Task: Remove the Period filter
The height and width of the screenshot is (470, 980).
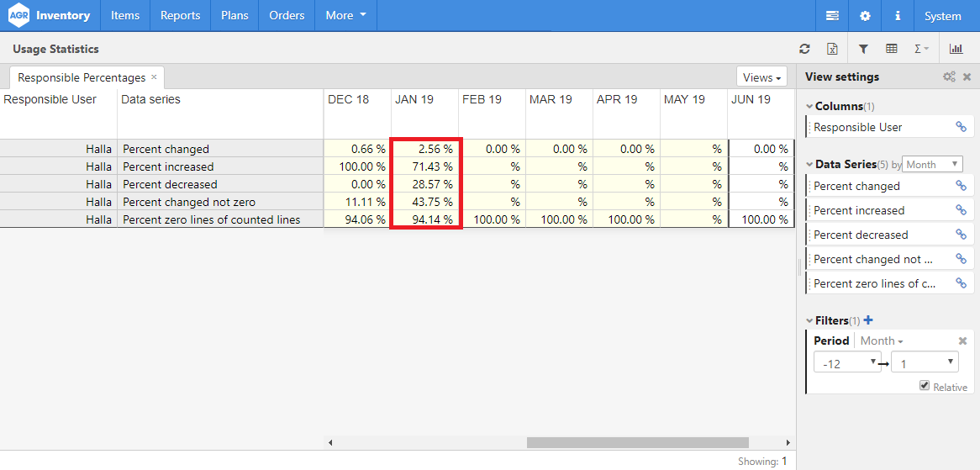Action: click(x=963, y=341)
